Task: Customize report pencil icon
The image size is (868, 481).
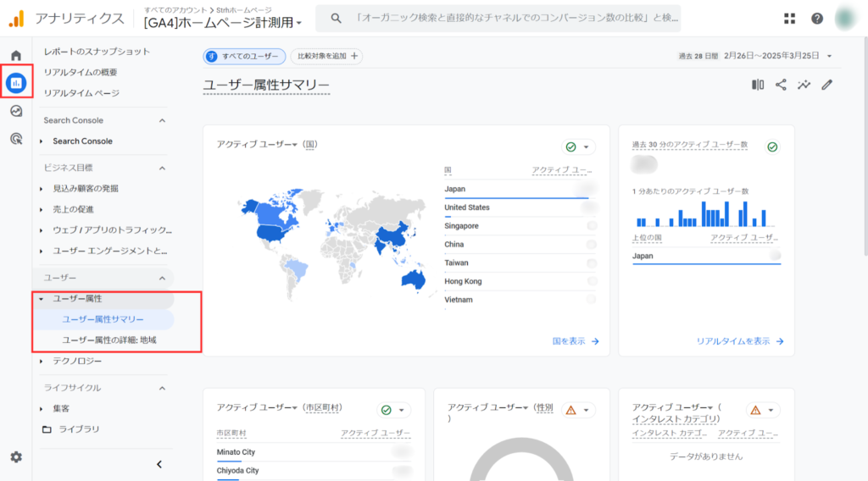Action: click(827, 85)
